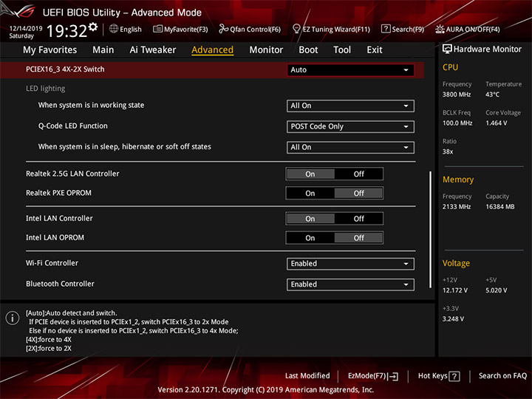532x399 pixels.
Task: Click the info icon beside help text
Action: (13, 318)
